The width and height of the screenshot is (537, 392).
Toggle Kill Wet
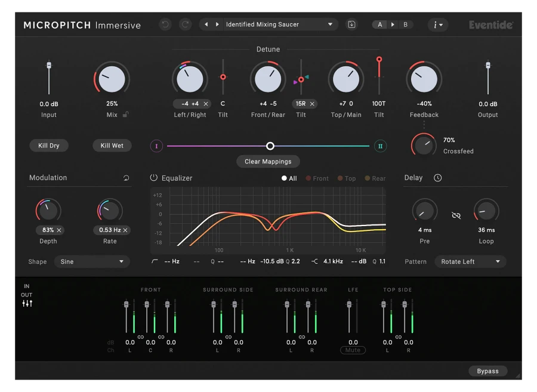(x=112, y=146)
